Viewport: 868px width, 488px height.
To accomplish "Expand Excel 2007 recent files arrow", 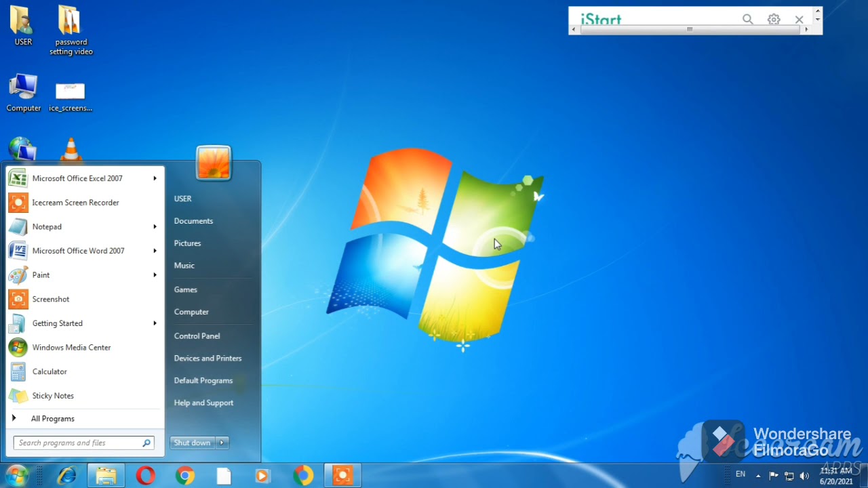I will [155, 178].
